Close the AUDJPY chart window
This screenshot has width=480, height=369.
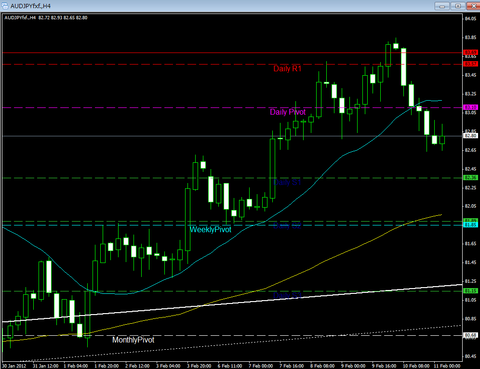pyautogui.click(x=474, y=6)
